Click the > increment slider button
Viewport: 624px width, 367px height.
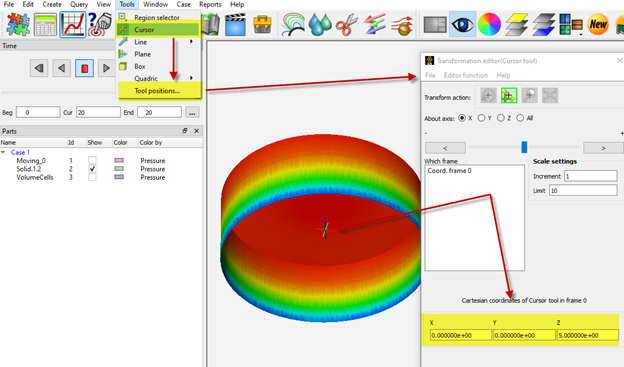pyautogui.click(x=603, y=148)
